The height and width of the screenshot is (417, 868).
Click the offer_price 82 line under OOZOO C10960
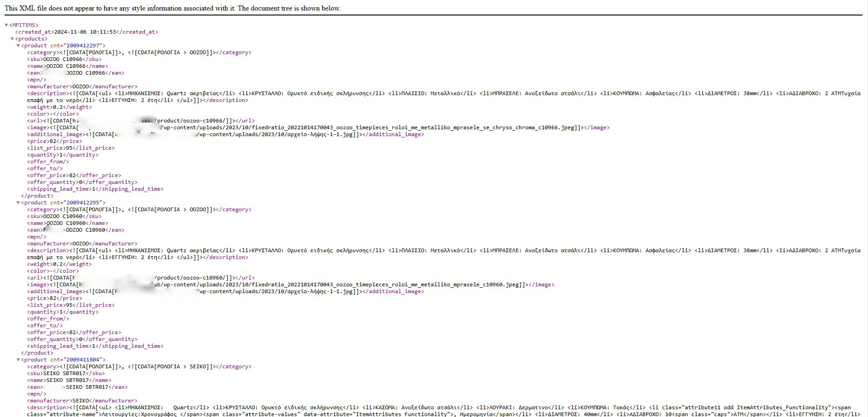74,332
